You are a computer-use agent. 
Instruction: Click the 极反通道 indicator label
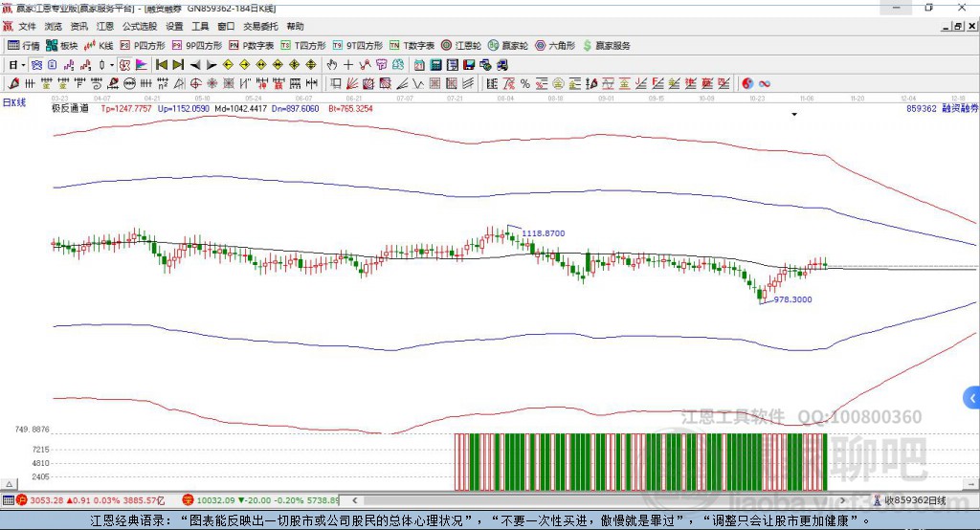tap(70, 108)
